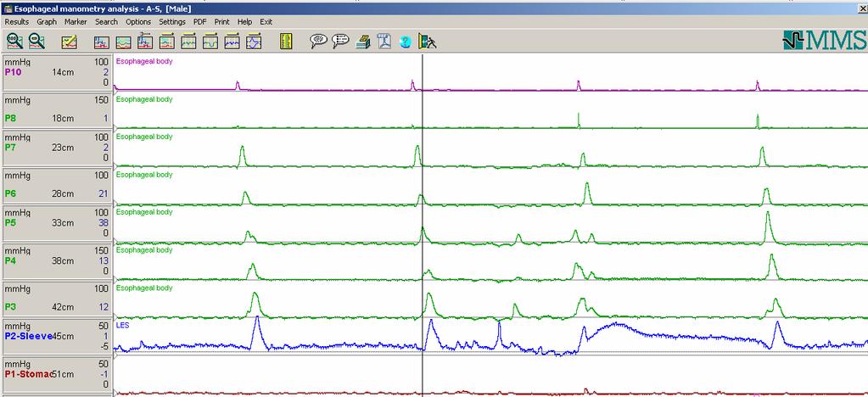Click the PDF export toolbar icon
Image resolution: width=868 pixels, height=397 pixels.
[384, 42]
